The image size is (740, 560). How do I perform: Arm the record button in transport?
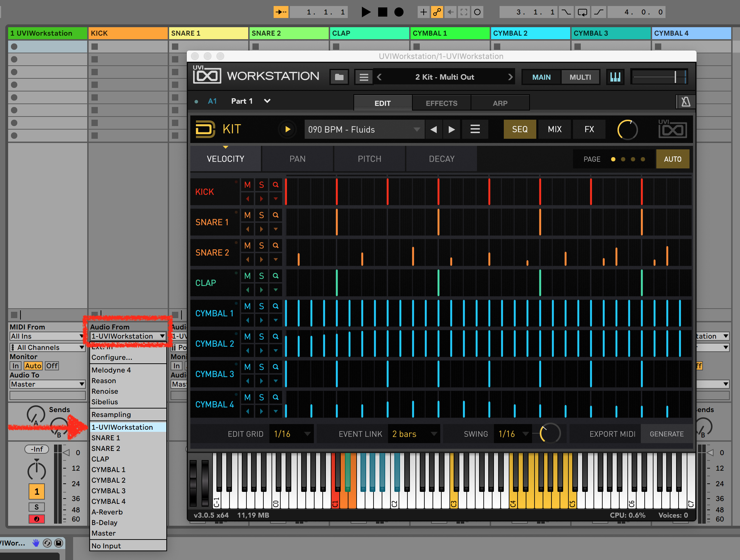(399, 12)
